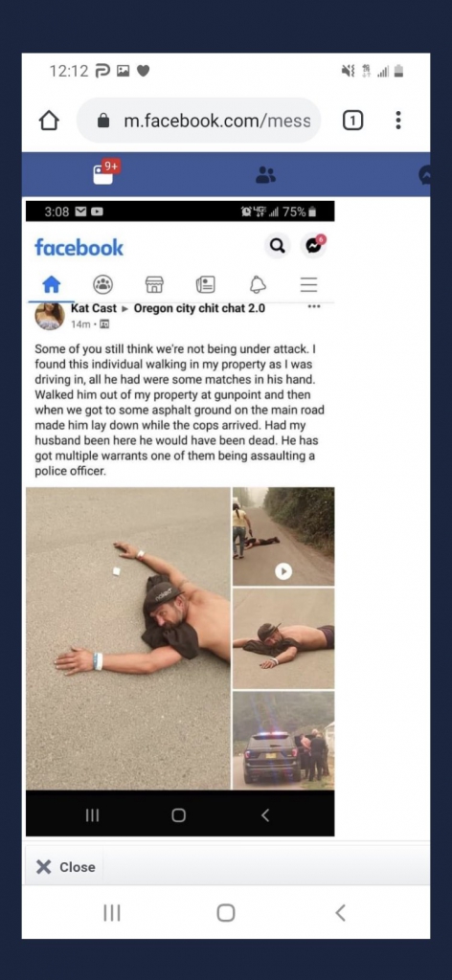Select the groups tab icon

click(x=103, y=285)
